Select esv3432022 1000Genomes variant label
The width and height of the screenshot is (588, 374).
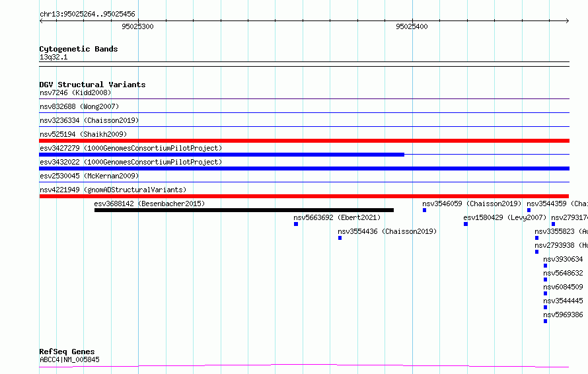(x=131, y=162)
